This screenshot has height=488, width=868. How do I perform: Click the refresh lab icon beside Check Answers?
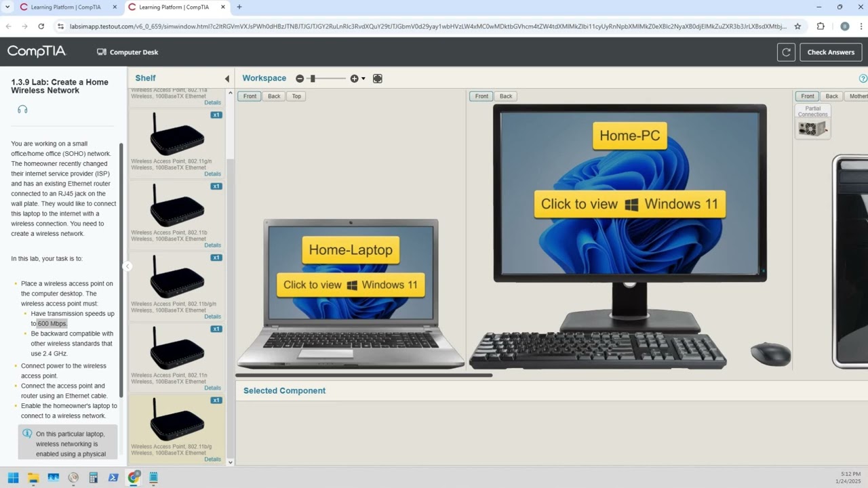(x=786, y=52)
